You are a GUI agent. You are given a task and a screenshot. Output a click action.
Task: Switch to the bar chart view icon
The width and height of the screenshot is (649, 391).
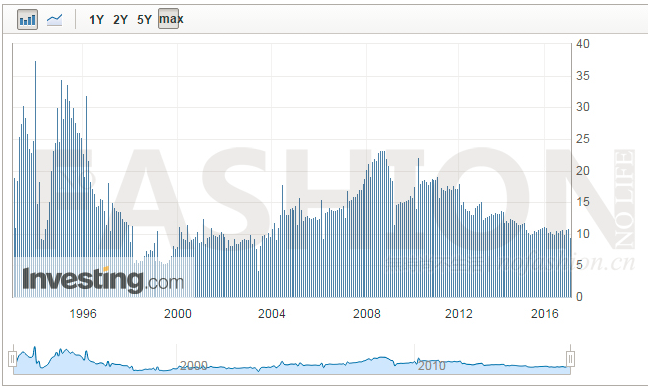tap(27, 19)
